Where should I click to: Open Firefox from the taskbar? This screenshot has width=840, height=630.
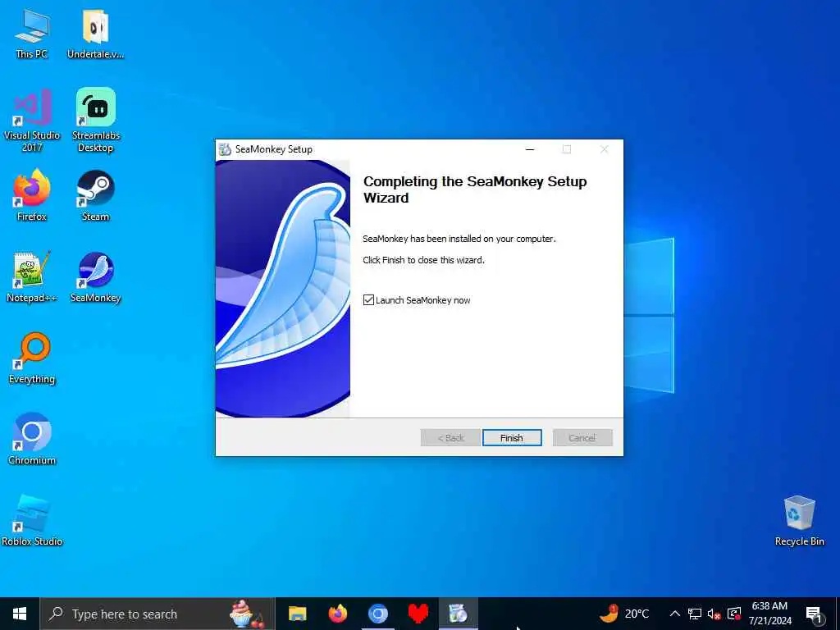337,614
